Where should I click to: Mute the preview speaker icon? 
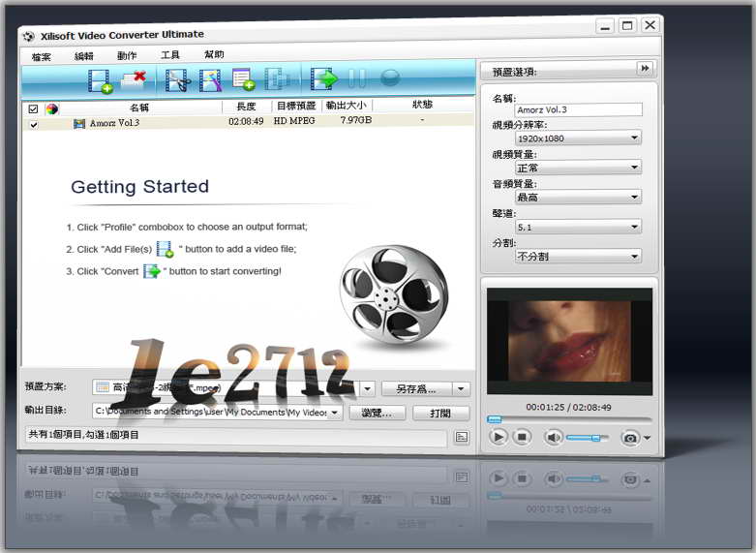pyautogui.click(x=553, y=437)
